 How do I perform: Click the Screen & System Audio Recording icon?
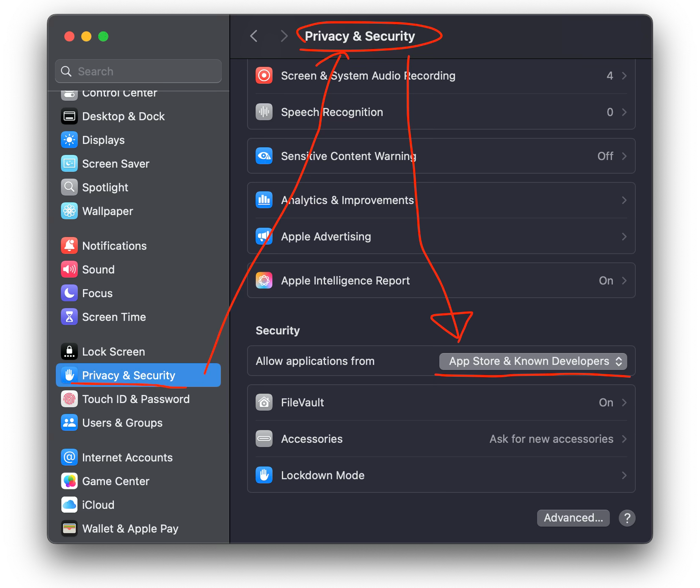tap(264, 76)
